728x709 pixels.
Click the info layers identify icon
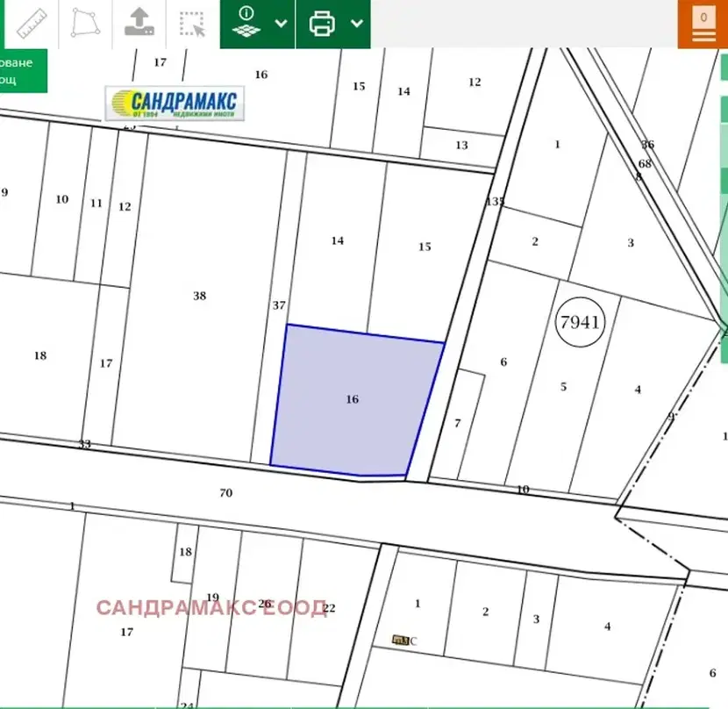246,22
